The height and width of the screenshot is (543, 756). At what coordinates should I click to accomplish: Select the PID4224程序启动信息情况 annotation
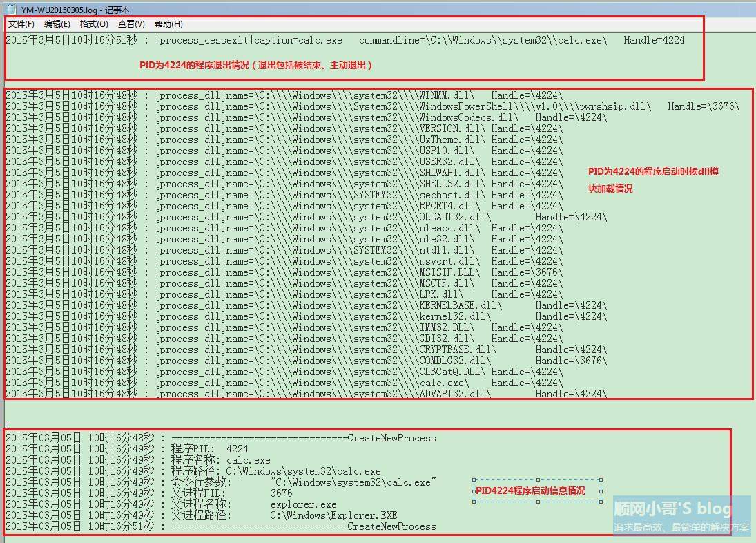click(530, 489)
